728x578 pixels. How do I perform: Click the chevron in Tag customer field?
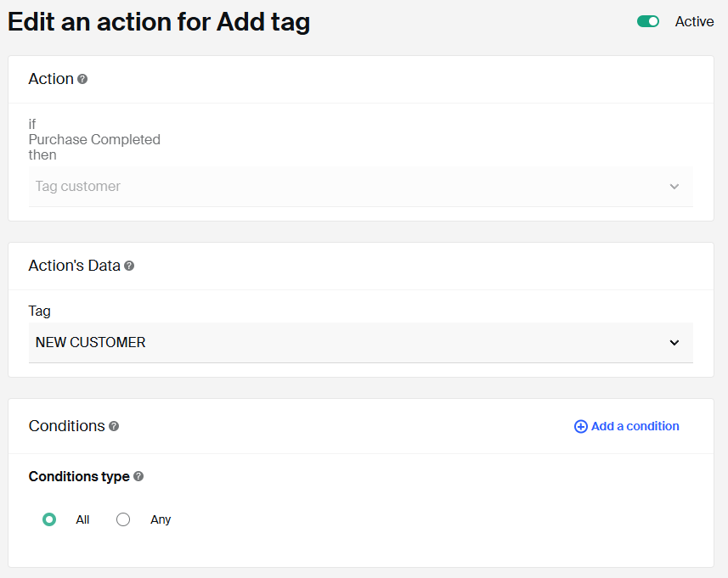point(674,187)
